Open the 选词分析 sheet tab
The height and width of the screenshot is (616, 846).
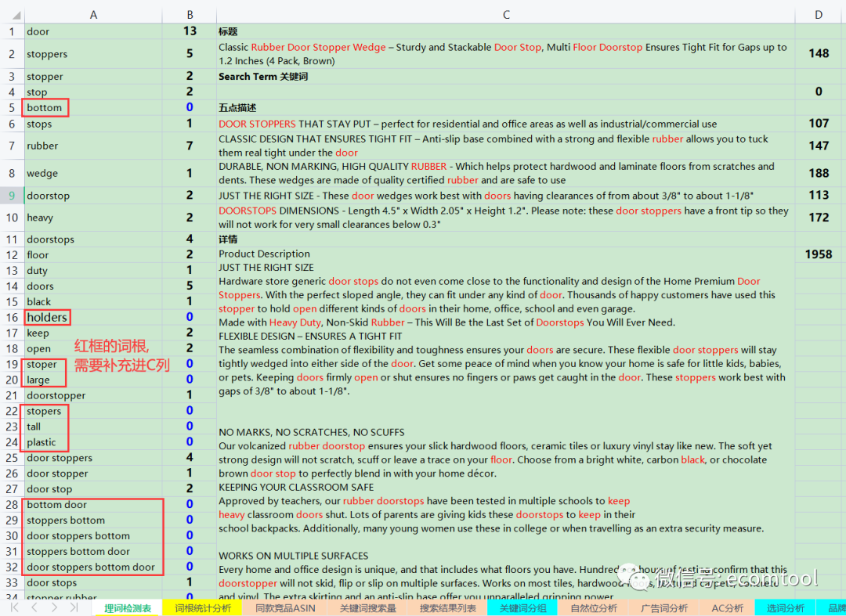point(786,608)
